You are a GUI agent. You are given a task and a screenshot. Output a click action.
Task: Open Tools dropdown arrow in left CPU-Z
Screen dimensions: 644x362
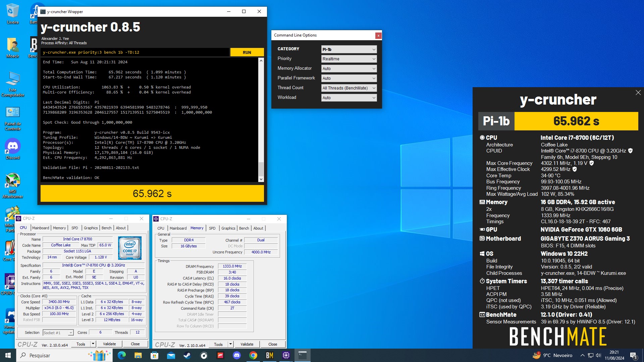coord(93,344)
